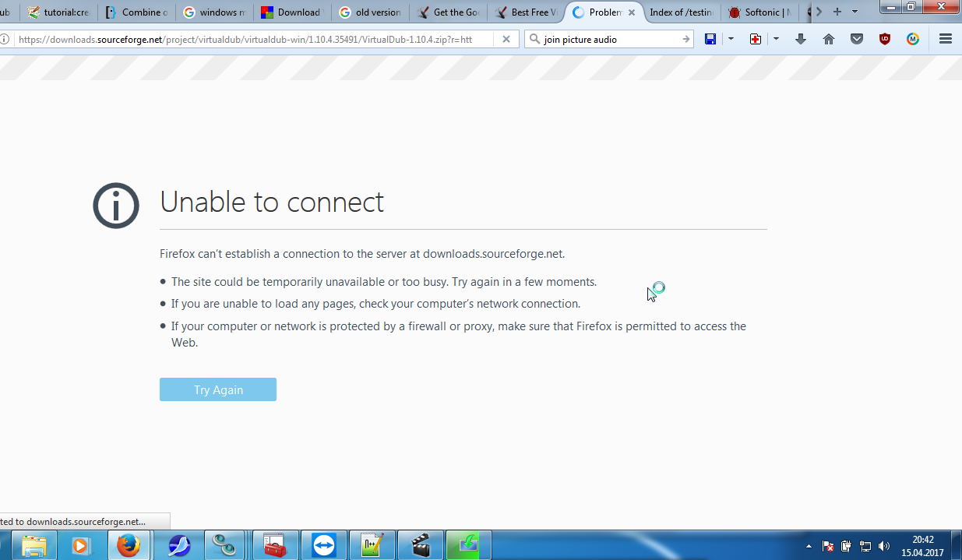Screen dimensions: 962x560
Task: Stop loading via the address bar X
Action: point(506,39)
